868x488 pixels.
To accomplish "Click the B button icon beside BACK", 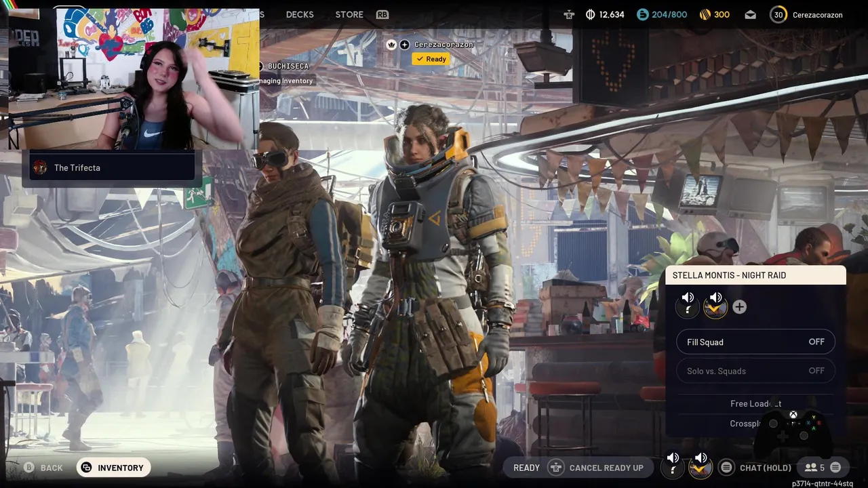I will (x=28, y=468).
